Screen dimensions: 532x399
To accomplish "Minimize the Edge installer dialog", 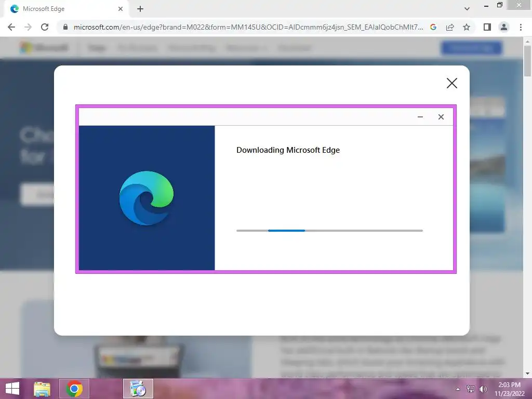I will (x=420, y=117).
